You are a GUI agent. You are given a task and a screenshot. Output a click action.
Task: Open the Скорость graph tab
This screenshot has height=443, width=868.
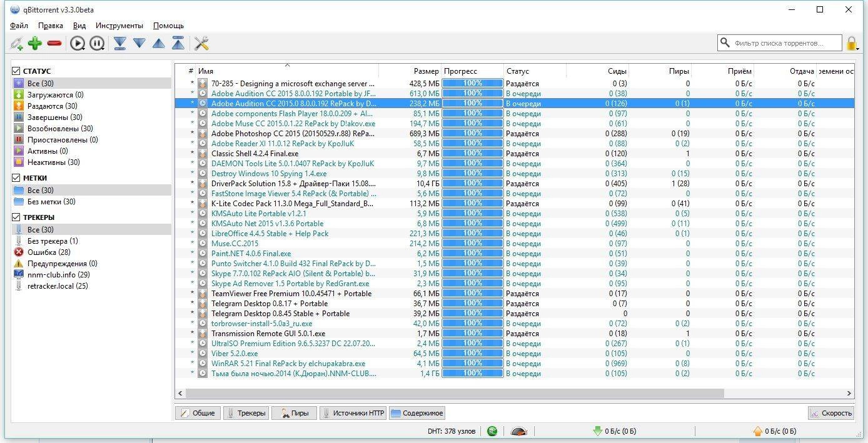830,412
